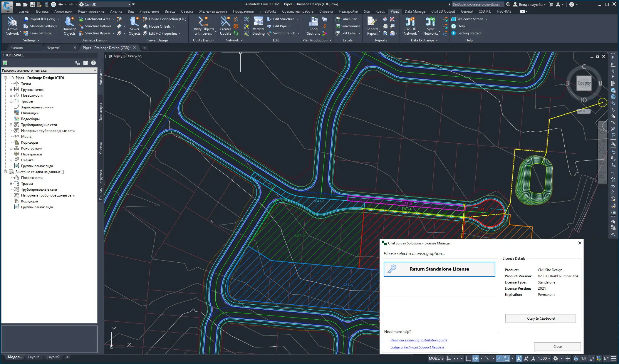The width and height of the screenshot is (619, 364).
Task: Collapse the Быстрые ссылки на данные node
Action: tap(5, 172)
